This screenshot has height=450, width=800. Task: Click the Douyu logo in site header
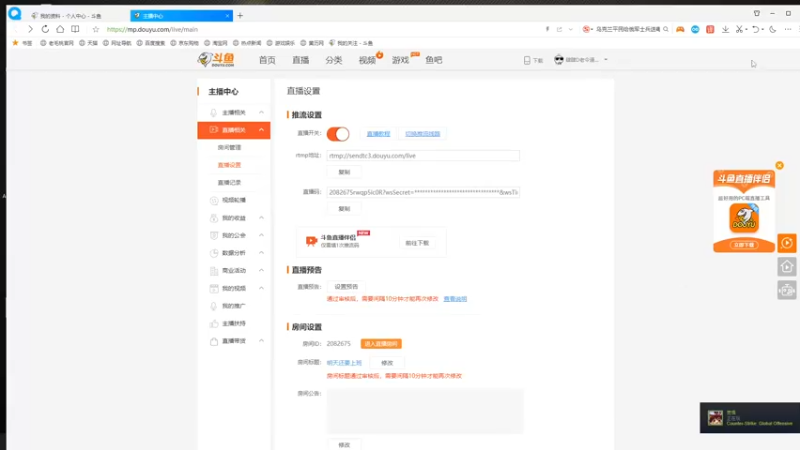pos(216,60)
